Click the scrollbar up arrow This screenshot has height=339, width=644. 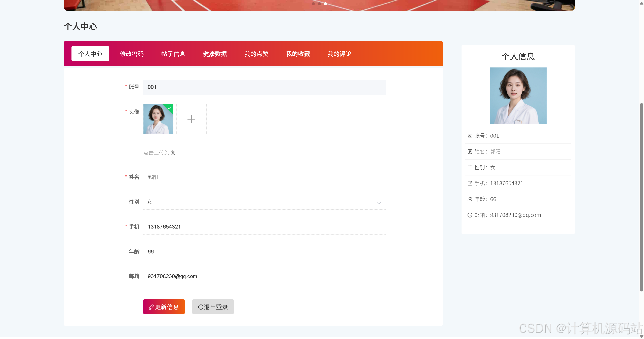641,3
